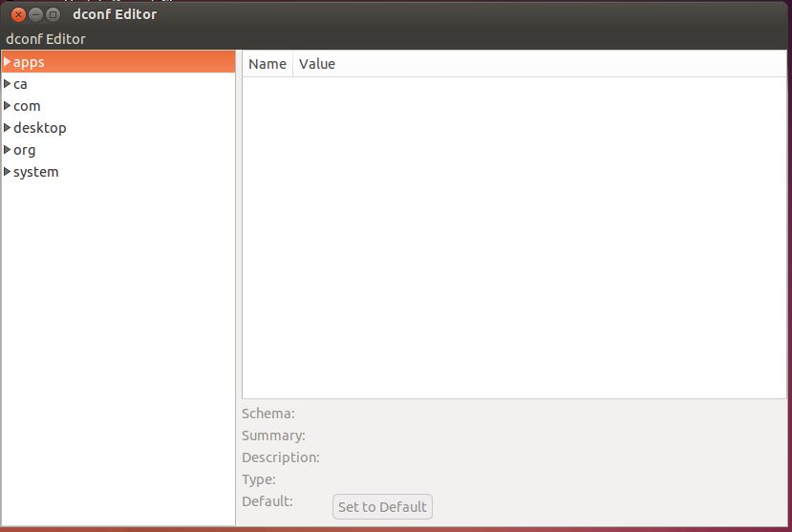Image resolution: width=792 pixels, height=532 pixels.
Task: Click the Description: label
Action: pyautogui.click(x=281, y=458)
